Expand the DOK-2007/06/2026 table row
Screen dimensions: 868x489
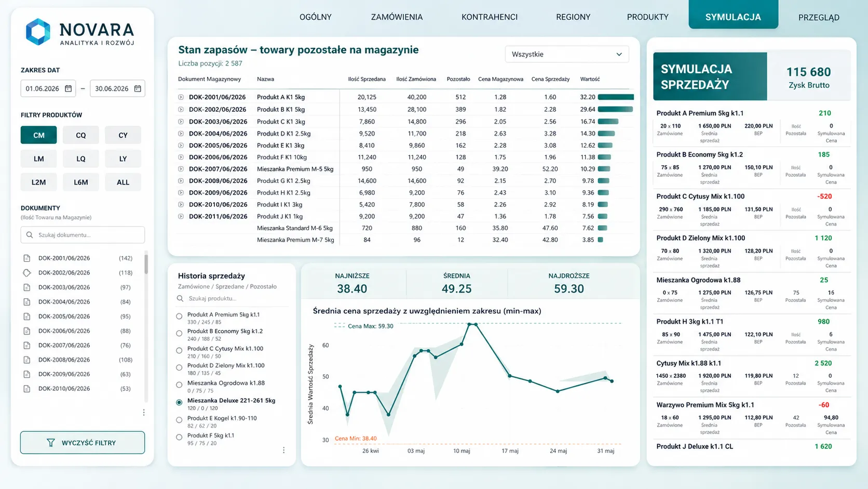pyautogui.click(x=181, y=169)
